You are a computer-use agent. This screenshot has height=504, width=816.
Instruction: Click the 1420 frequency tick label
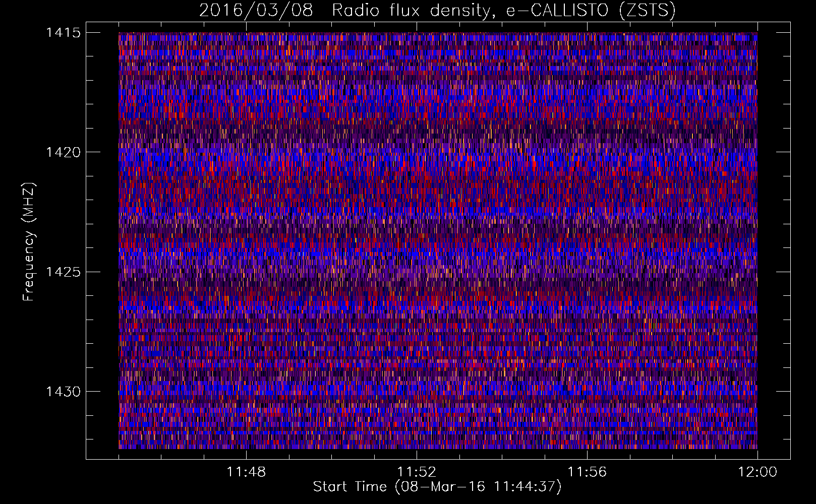[63, 152]
